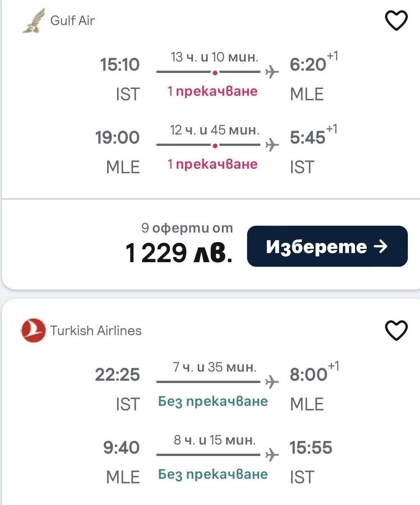
Task: Click the 6:20 +1 arrival time at MLE
Action: pyautogui.click(x=313, y=64)
